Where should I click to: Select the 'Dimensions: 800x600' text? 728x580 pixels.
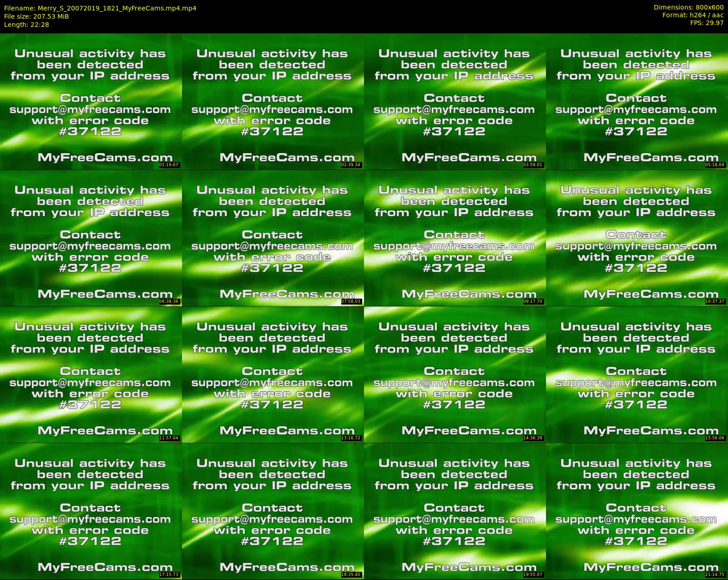pyautogui.click(x=688, y=7)
